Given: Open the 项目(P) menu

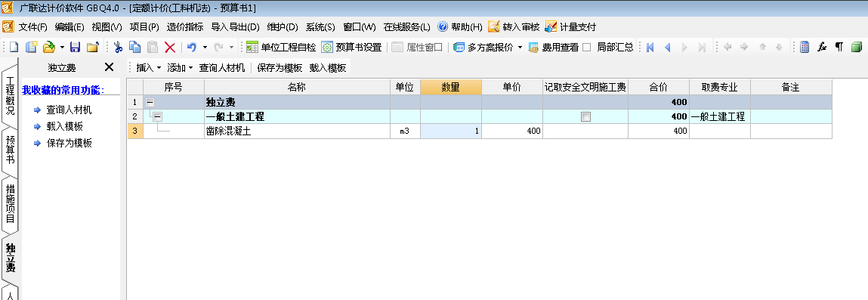Looking at the screenshot, I should coord(144,26).
